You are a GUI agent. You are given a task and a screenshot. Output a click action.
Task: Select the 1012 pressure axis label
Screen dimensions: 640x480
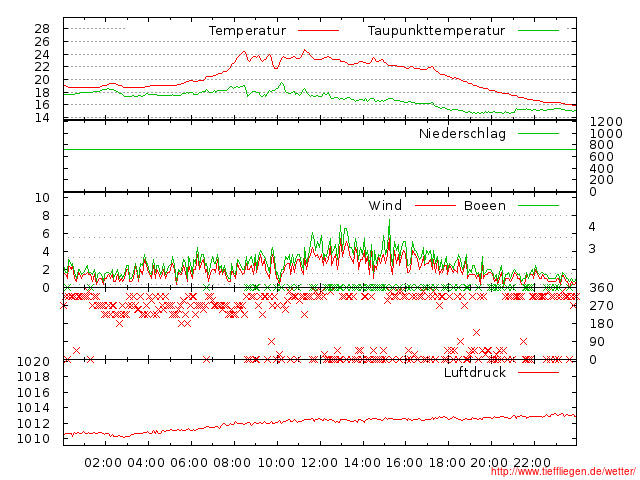pos(33,424)
